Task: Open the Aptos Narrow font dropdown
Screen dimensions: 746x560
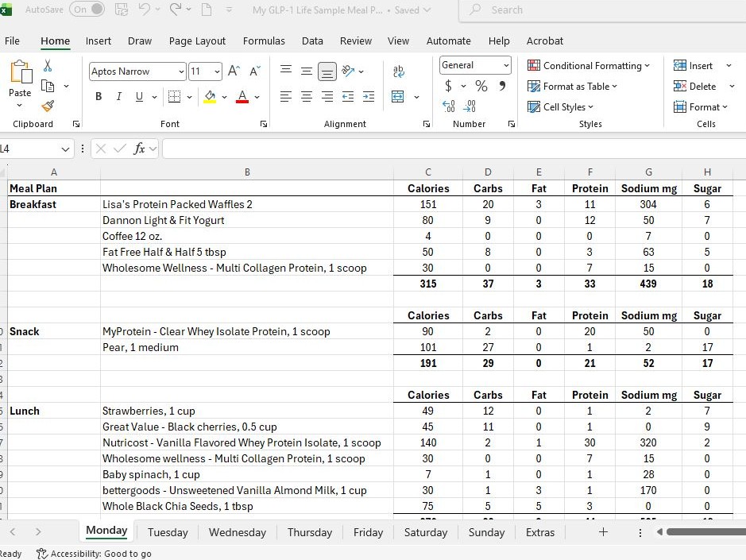Action: (x=180, y=71)
